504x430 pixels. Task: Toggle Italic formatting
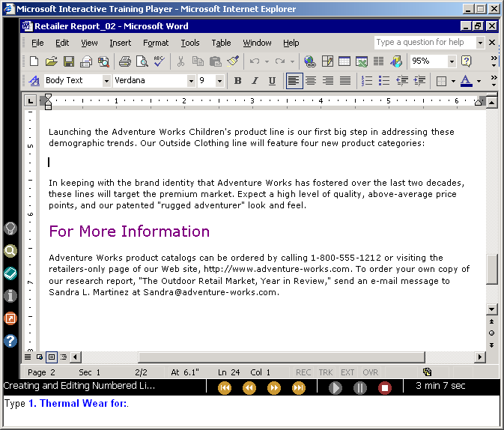[255, 80]
